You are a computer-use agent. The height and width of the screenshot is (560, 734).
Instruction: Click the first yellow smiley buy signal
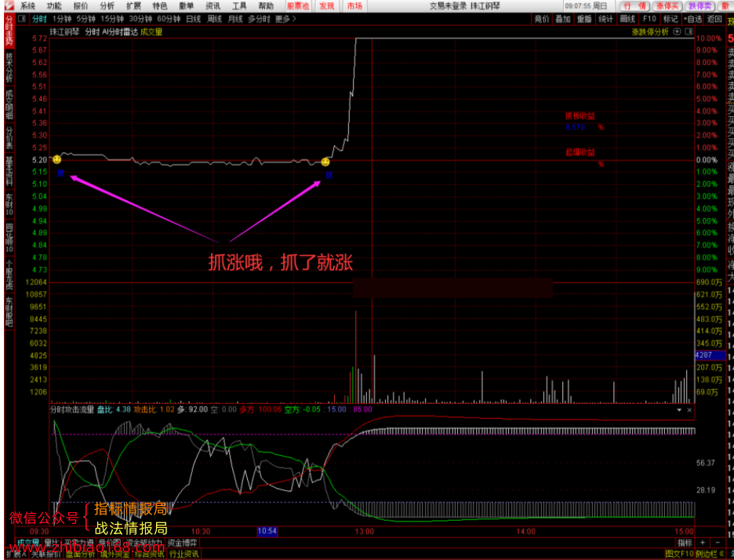[56, 160]
